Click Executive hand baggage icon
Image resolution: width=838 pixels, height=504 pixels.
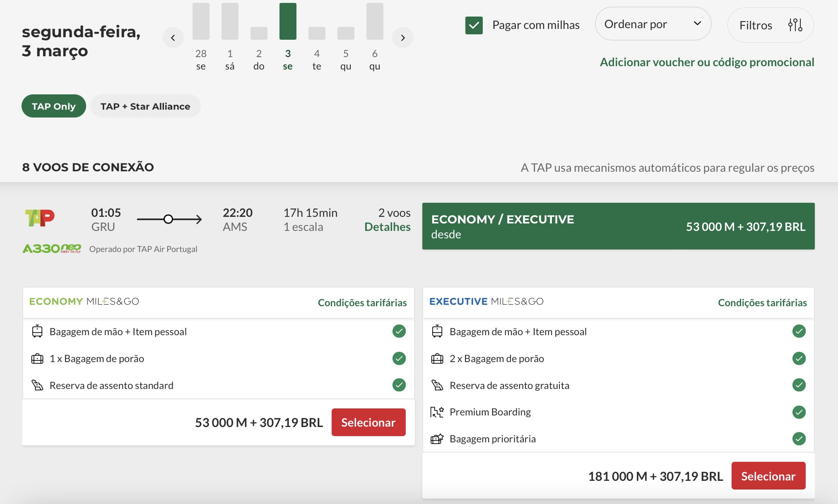click(x=437, y=331)
